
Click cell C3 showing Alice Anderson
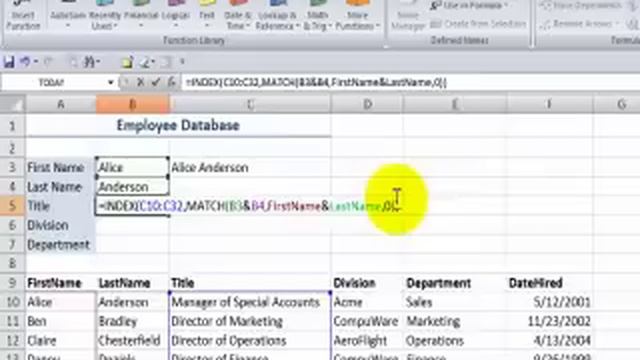pyautogui.click(x=250, y=167)
